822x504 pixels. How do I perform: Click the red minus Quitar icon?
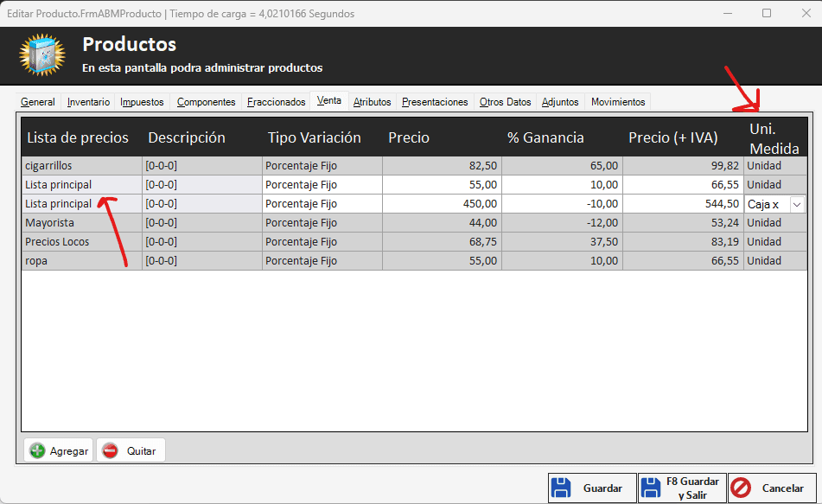[110, 450]
